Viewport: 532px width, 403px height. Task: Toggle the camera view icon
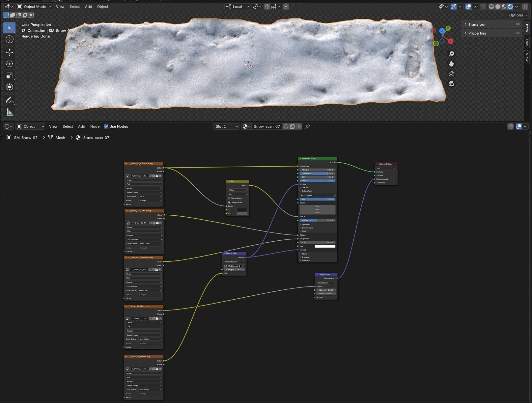pos(451,74)
